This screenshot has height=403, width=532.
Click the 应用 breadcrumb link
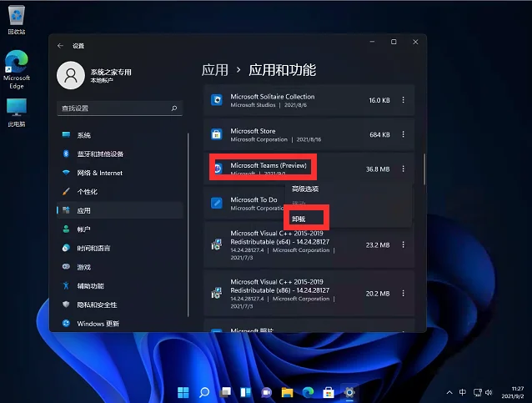click(x=215, y=70)
